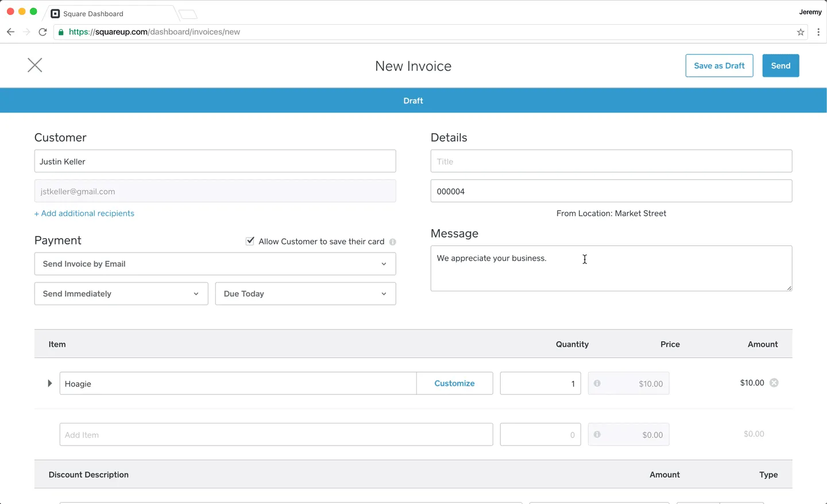Screen dimensions: 827x504
Task: Send the invoice with the Send button
Action: (780, 65)
